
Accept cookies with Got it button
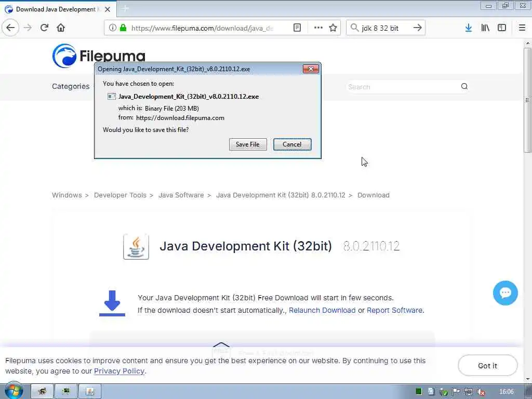click(487, 365)
